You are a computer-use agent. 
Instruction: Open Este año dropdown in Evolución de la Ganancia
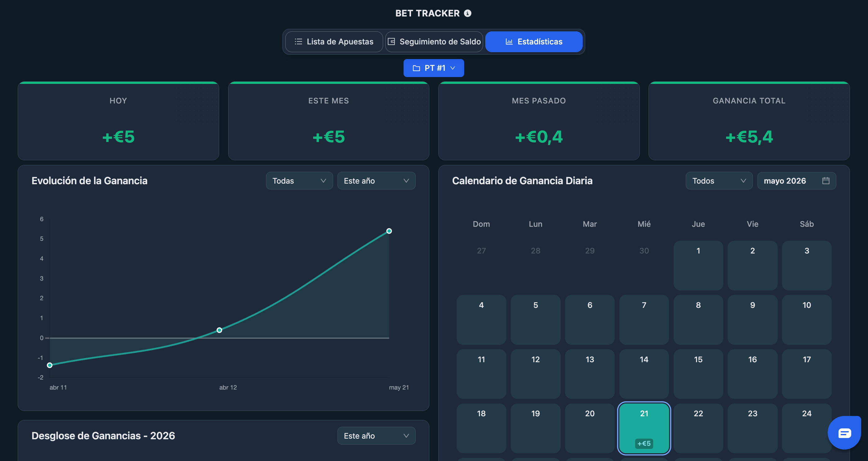(376, 181)
